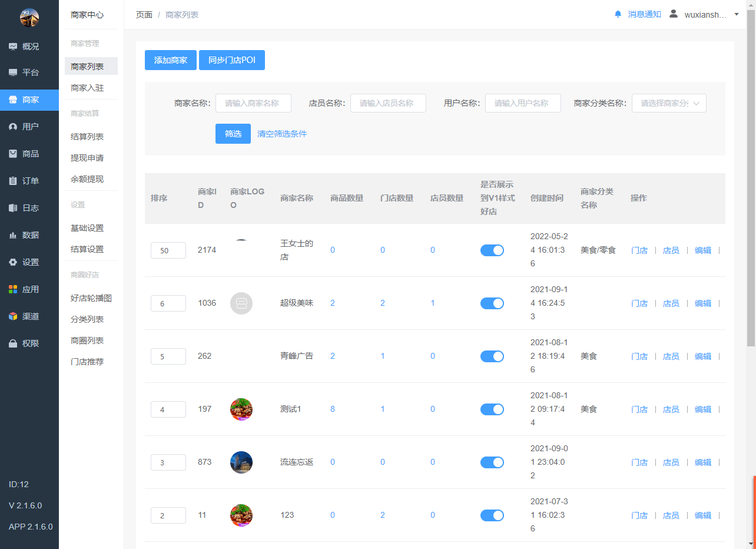Click the 编辑 link for 测试1
Viewport: 756px width, 549px height.
pos(703,409)
